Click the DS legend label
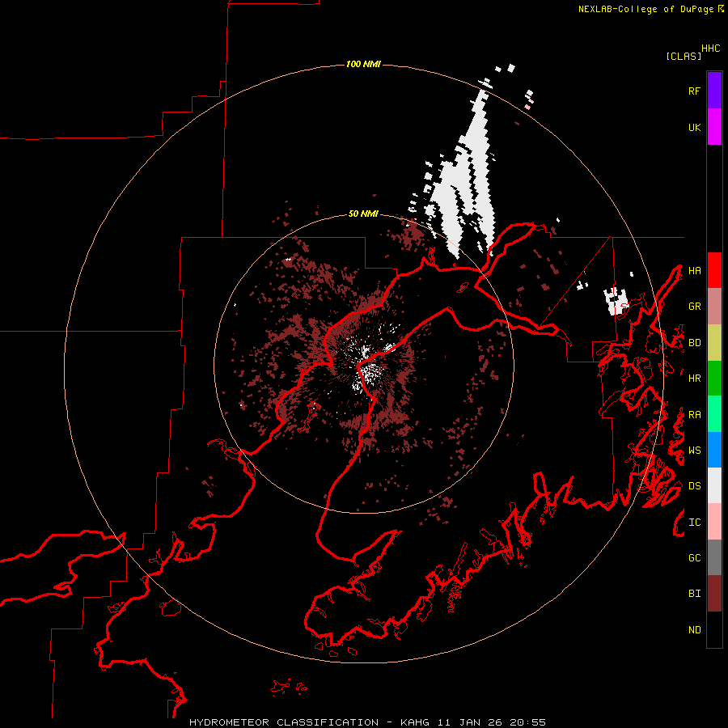This screenshot has width=728, height=728. [x=695, y=486]
